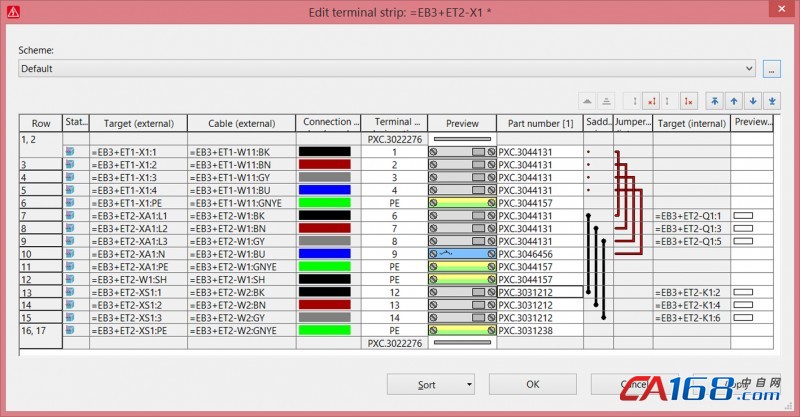800x417 pixels.
Task: Select part number PXC.3046456
Action: (540, 254)
